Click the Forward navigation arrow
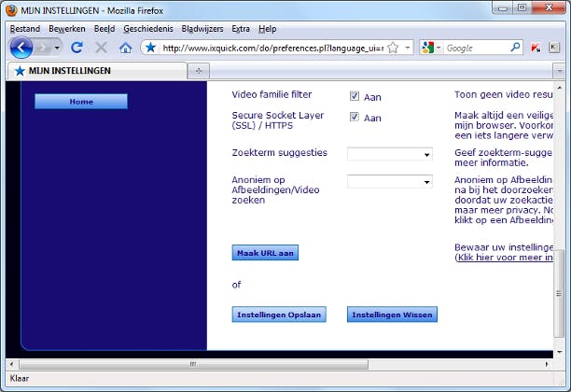 43,48
